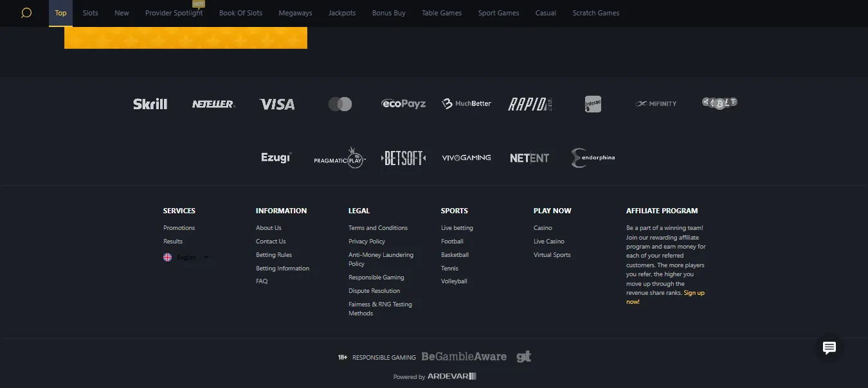Click the Ezugi provider logo
The height and width of the screenshot is (388, 868).
[x=276, y=157]
